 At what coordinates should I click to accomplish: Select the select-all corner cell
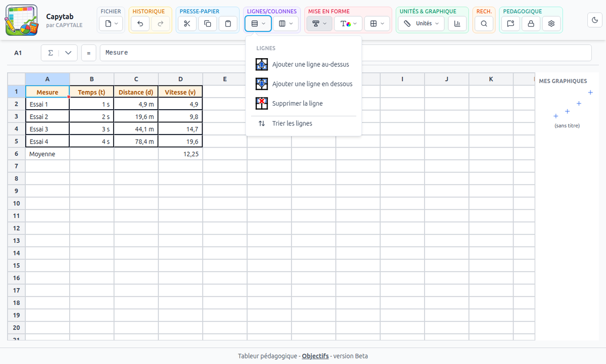click(16, 79)
